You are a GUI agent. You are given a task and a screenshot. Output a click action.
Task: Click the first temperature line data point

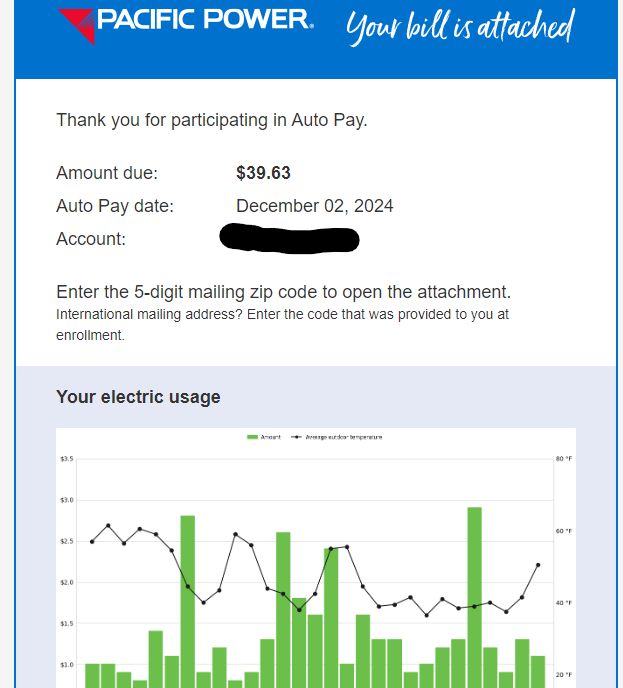(x=92, y=542)
